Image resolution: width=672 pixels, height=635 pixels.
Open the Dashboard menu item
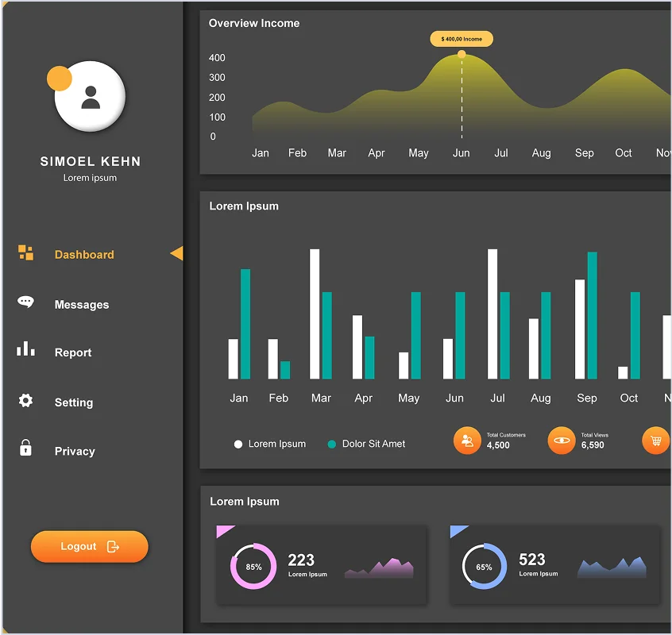pyautogui.click(x=84, y=255)
